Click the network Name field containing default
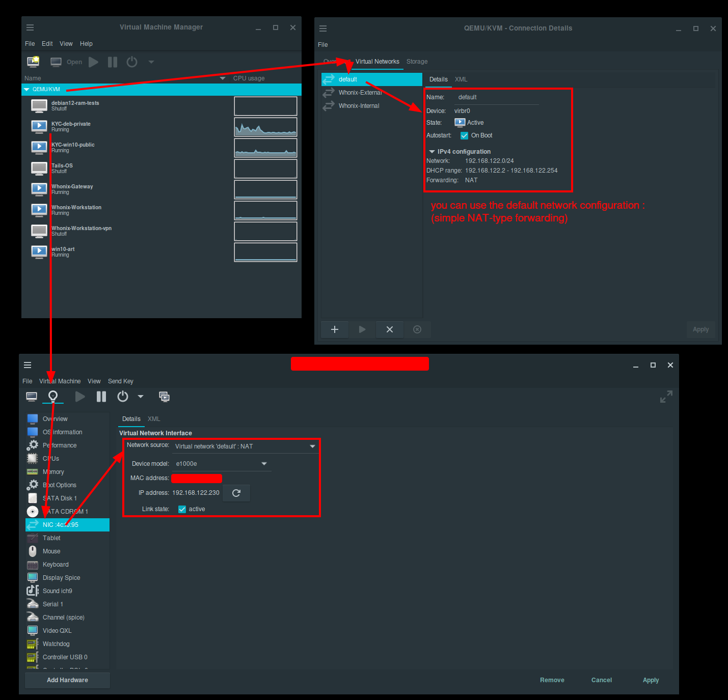 (x=497, y=97)
